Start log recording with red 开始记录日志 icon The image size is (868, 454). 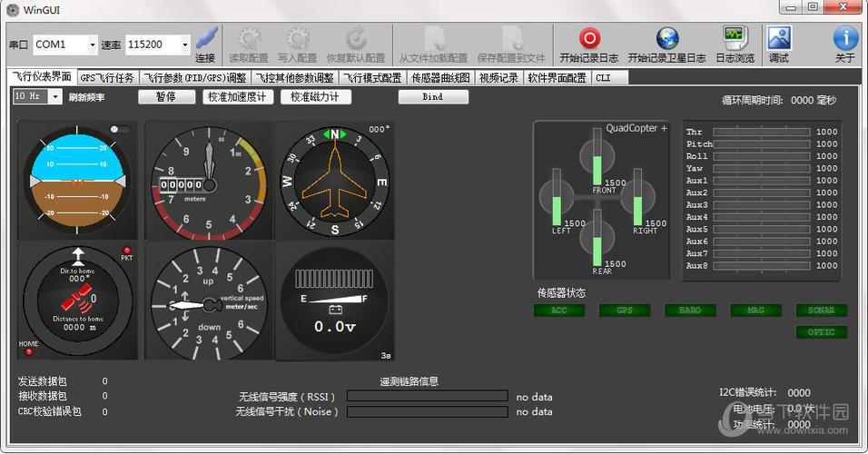point(589,38)
